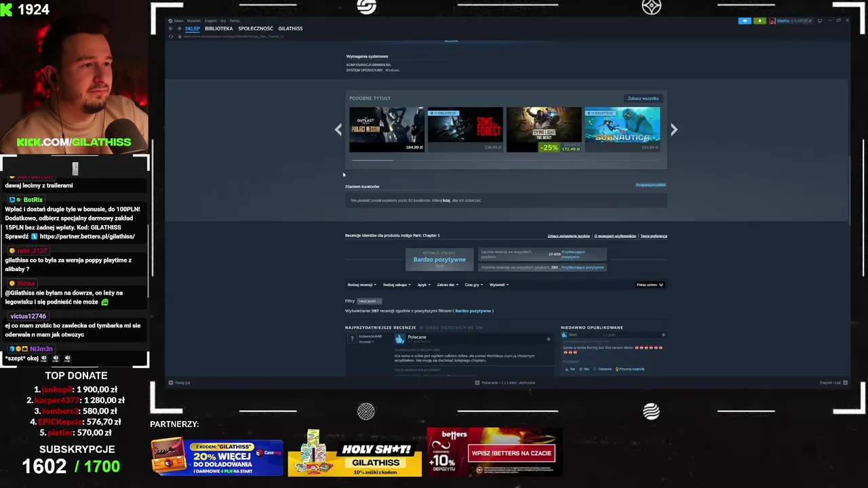Viewport: 868px width, 488px height.
Task: Expand the Rodzaj recenzji dropdown
Action: [x=361, y=285]
